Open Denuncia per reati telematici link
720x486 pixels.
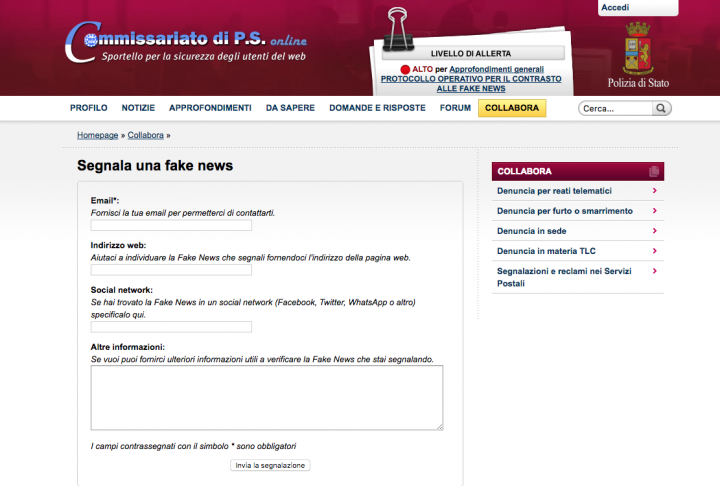click(554, 191)
